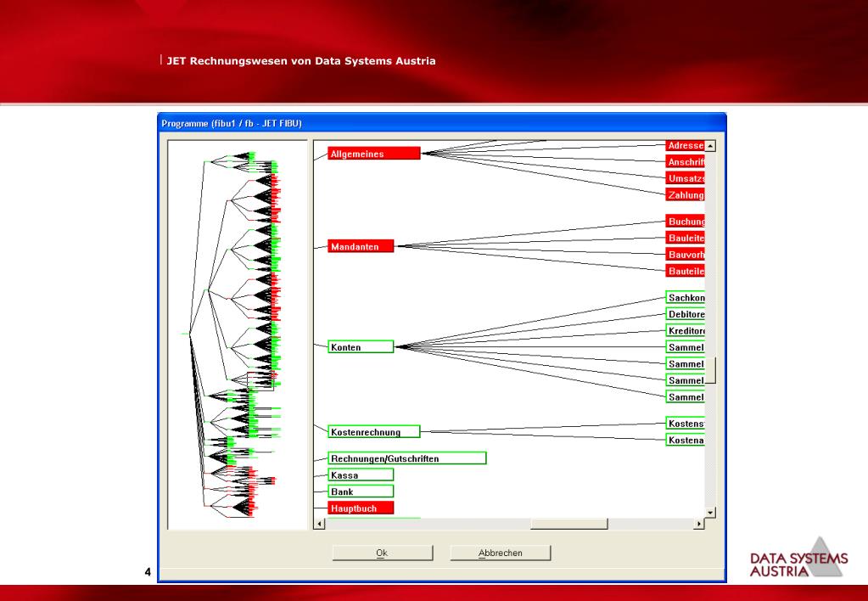Select the red Buchung node
This screenshot has width=868, height=601.
point(685,222)
